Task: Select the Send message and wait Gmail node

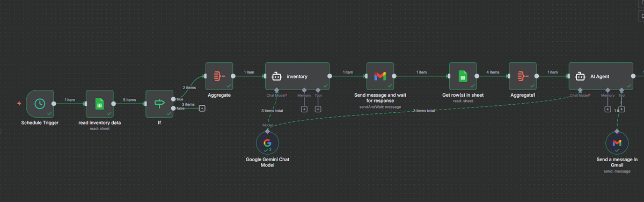Action: (380, 76)
